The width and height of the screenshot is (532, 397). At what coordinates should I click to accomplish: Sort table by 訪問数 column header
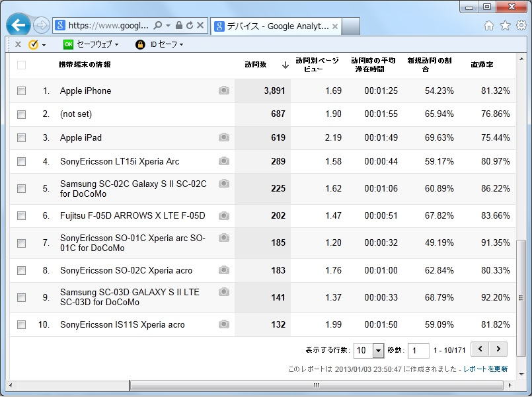[256, 65]
